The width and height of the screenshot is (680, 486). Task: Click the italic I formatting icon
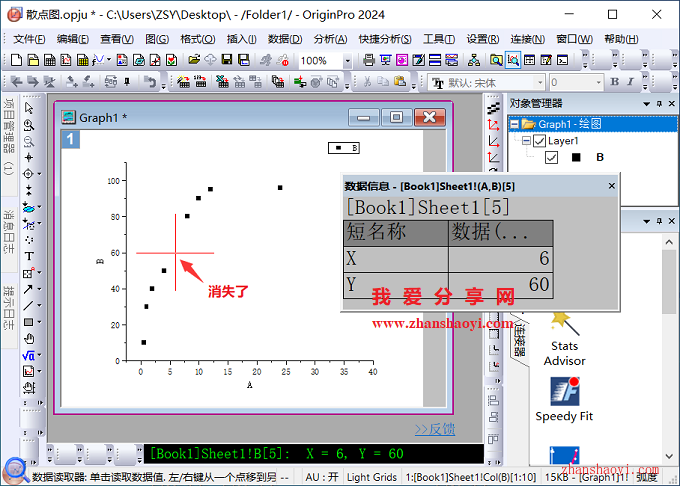[x=630, y=82]
